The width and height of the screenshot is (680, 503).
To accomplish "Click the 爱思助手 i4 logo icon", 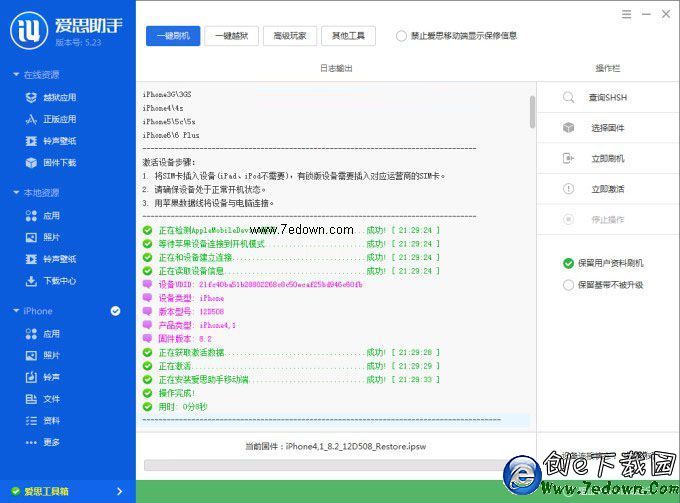I will pos(29,30).
